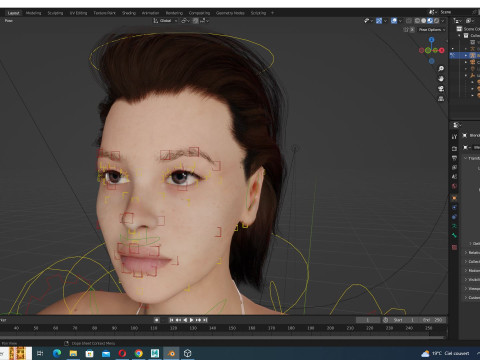Switch to the Sculpting workspace tab

point(55,13)
